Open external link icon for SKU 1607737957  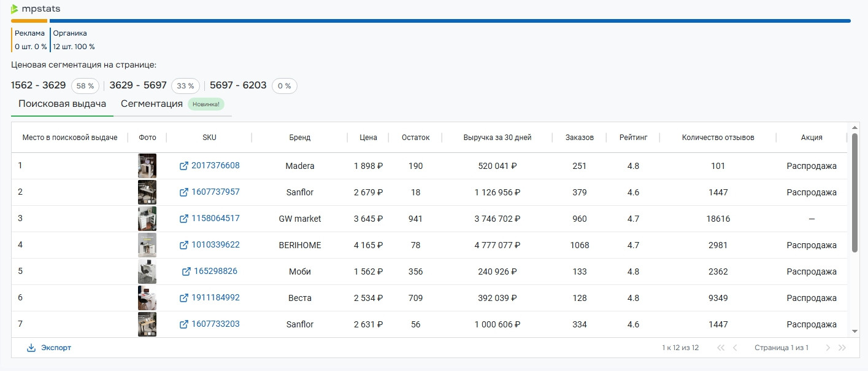(x=183, y=192)
